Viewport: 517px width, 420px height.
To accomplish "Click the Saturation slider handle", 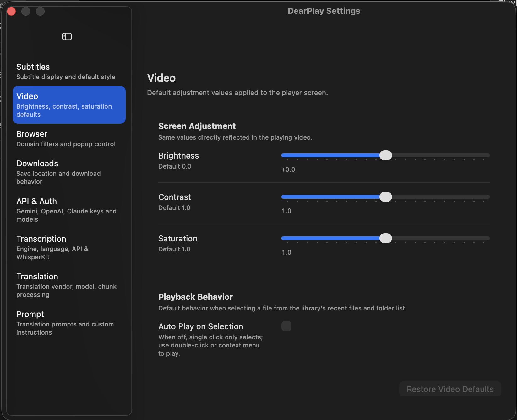I will click(x=386, y=238).
